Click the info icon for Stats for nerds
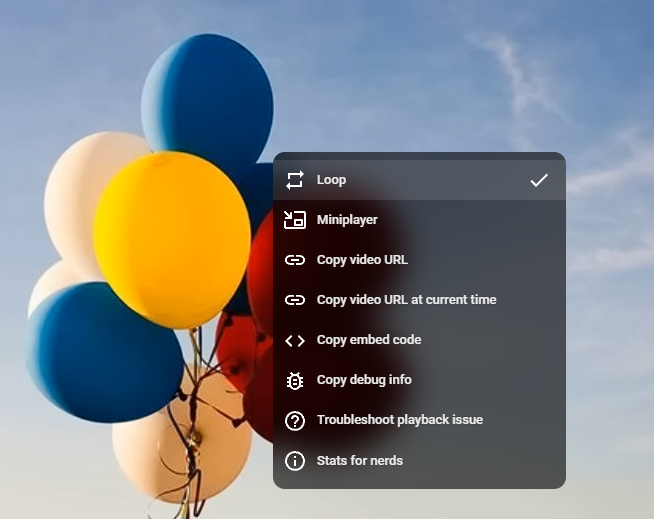This screenshot has width=654, height=519. 295,461
